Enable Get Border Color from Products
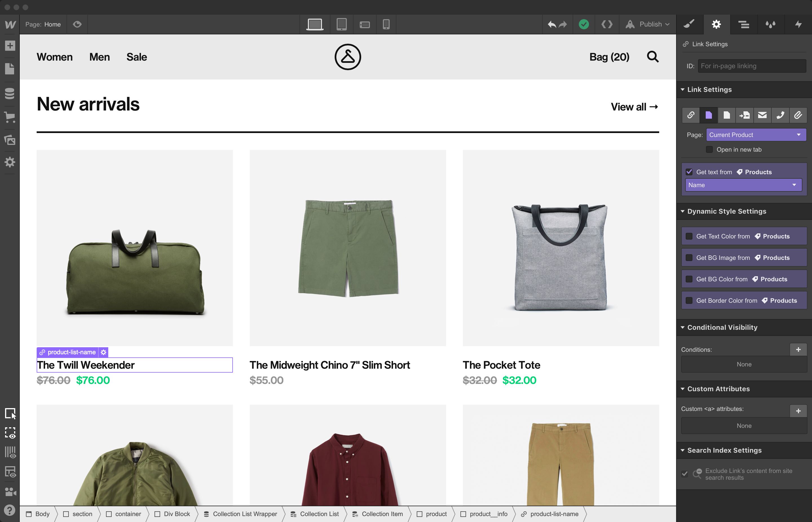Screen dimensions: 812x522 coord(689,300)
